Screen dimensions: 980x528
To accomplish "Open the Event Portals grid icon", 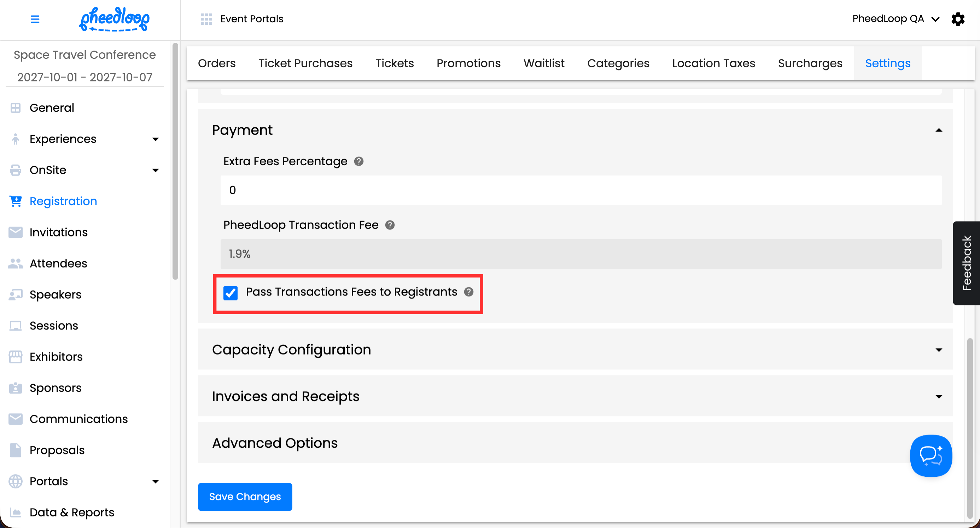I will [206, 19].
